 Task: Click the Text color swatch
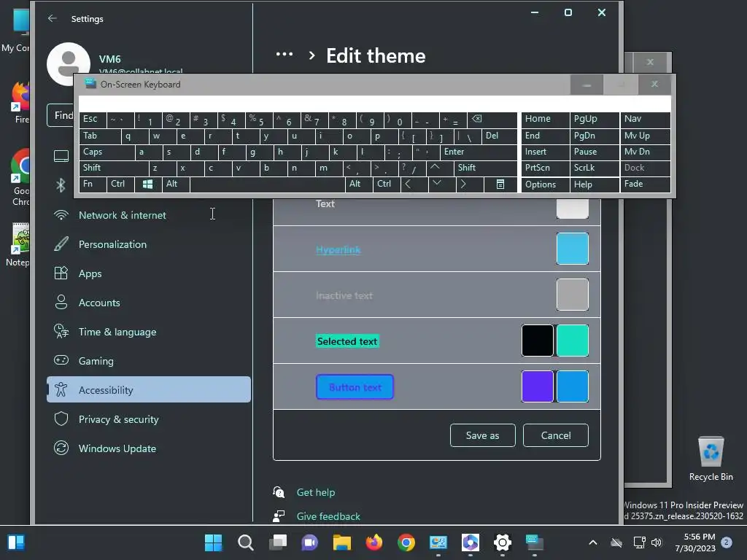click(572, 209)
